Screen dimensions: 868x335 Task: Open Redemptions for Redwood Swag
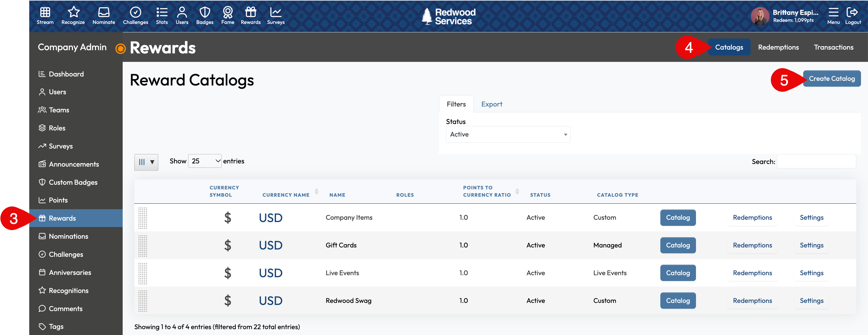pyautogui.click(x=752, y=301)
